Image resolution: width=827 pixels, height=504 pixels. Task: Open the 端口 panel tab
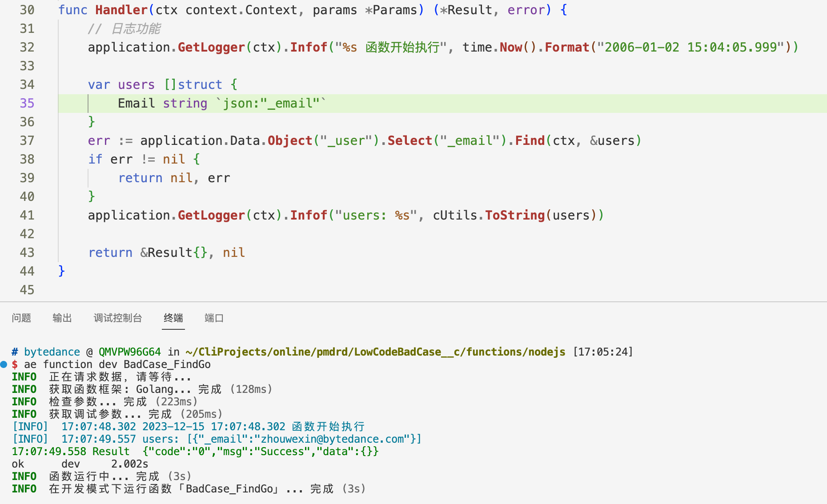[x=214, y=318]
